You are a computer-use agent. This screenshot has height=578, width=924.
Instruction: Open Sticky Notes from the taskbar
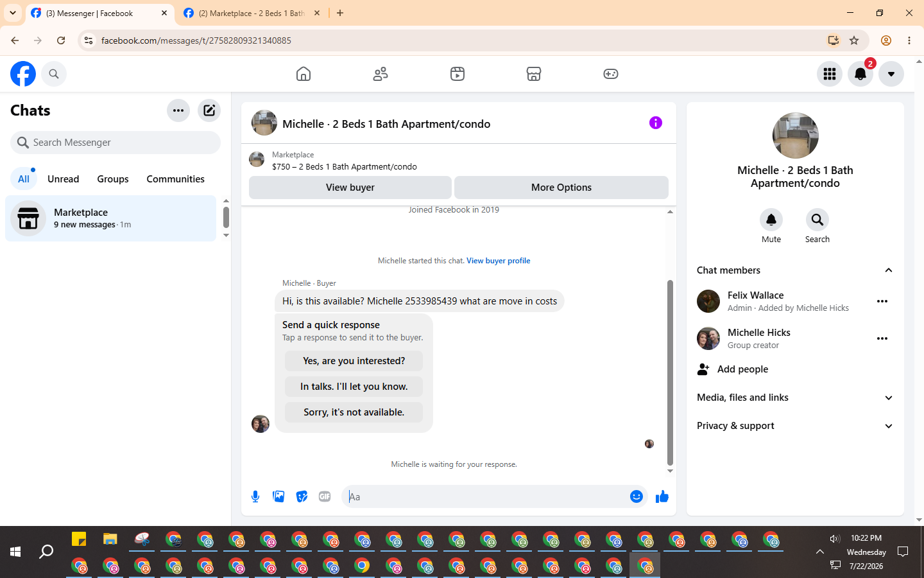point(79,539)
